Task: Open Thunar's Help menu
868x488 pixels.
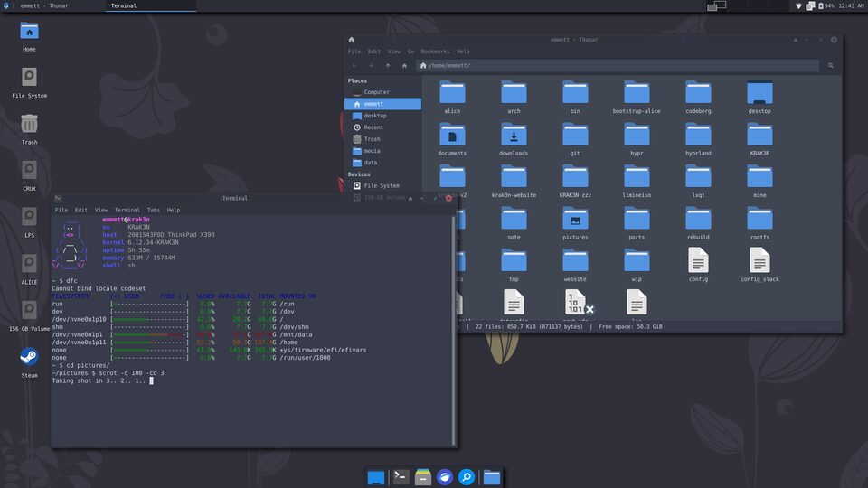Action: (x=463, y=52)
